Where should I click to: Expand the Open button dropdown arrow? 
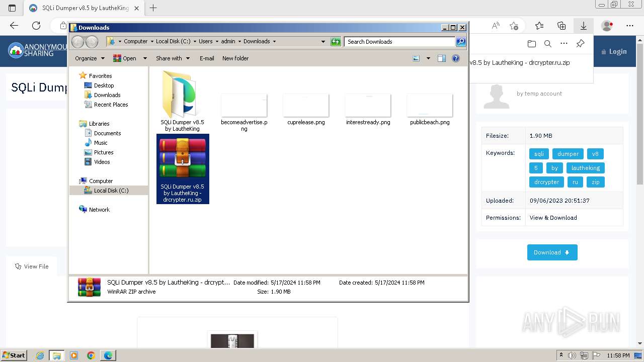145,58
